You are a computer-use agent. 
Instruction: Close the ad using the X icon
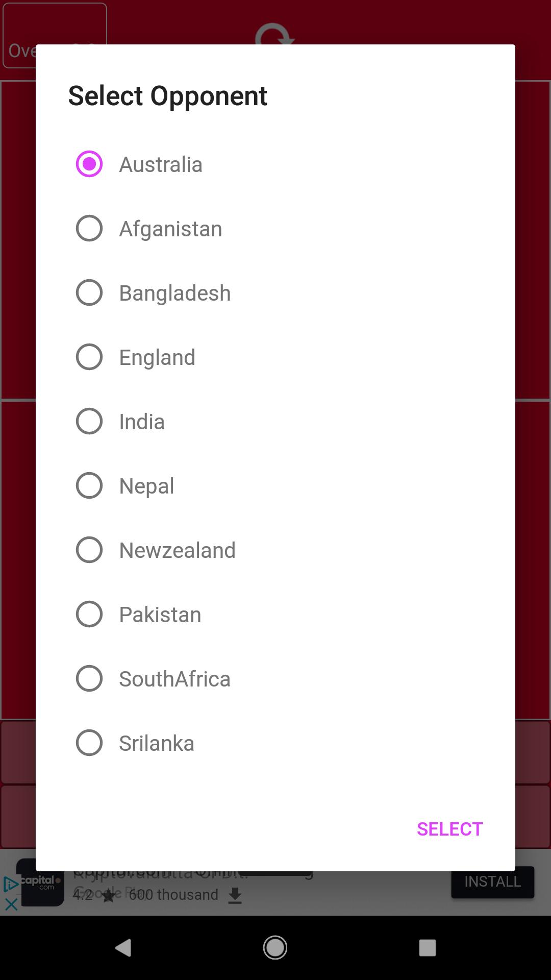point(11,904)
